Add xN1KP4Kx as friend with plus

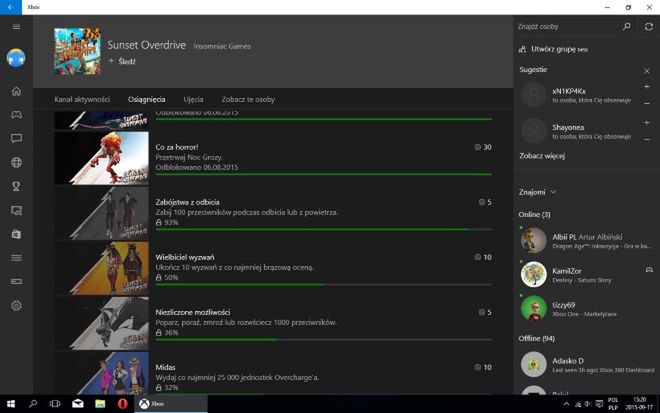(x=647, y=87)
